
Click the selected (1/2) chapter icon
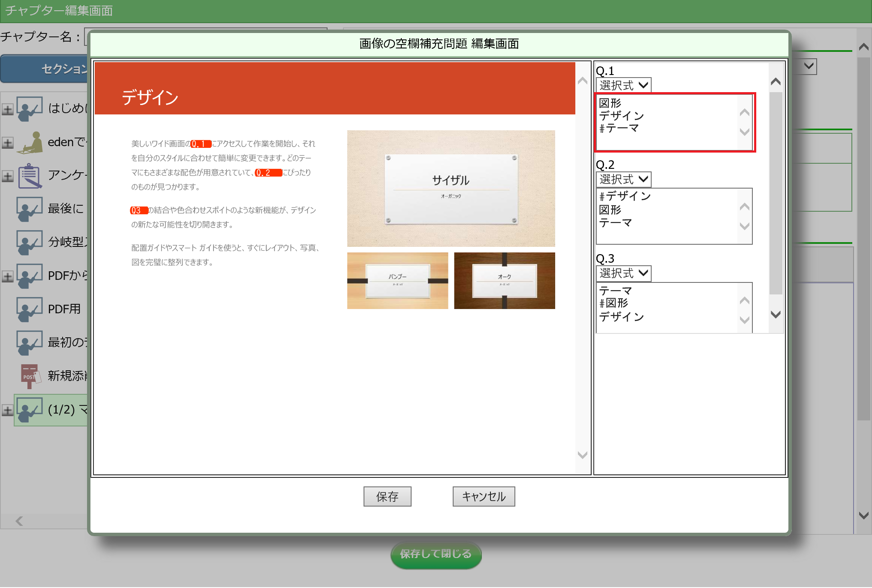pos(29,410)
